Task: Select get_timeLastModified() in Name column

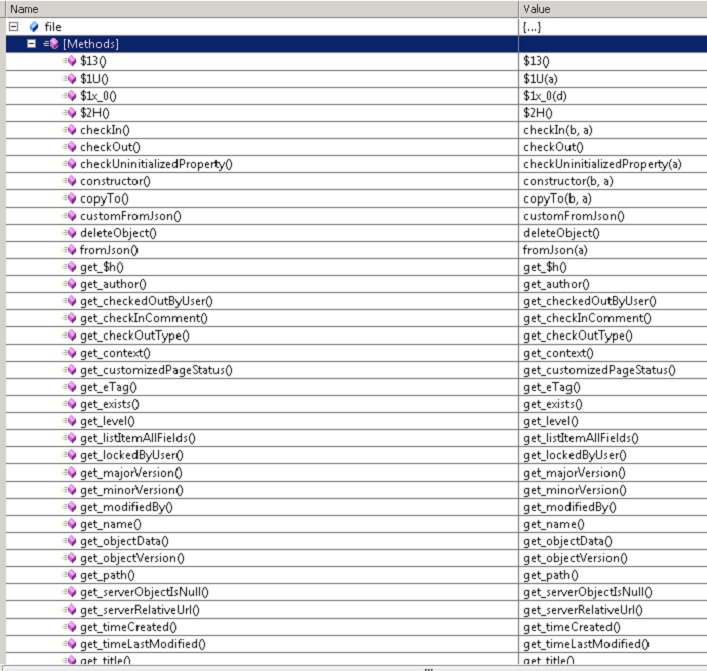Action: pyautogui.click(x=142, y=644)
